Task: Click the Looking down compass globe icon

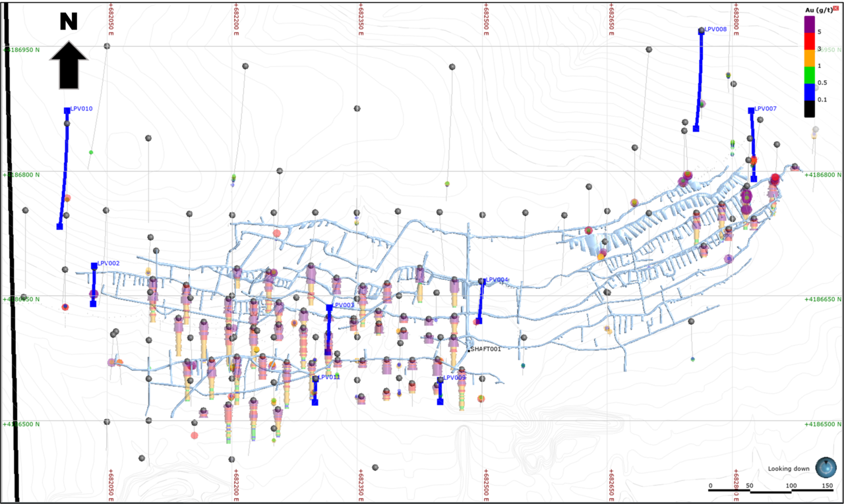Action: pos(826,467)
